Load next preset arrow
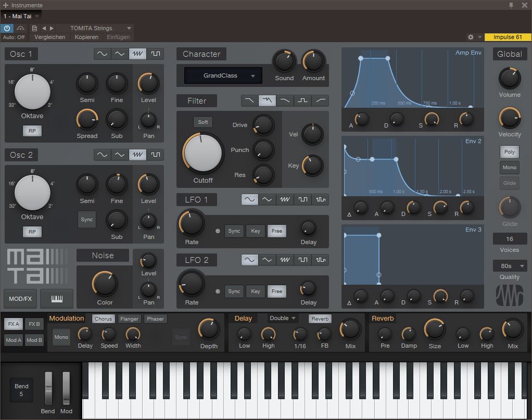The height and width of the screenshot is (420, 532). point(52,28)
